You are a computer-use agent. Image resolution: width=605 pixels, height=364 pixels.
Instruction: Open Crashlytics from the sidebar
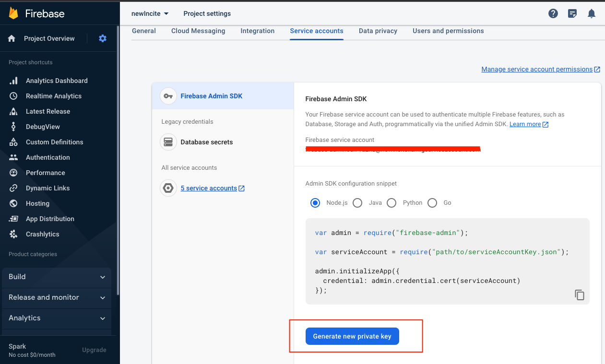(42, 234)
